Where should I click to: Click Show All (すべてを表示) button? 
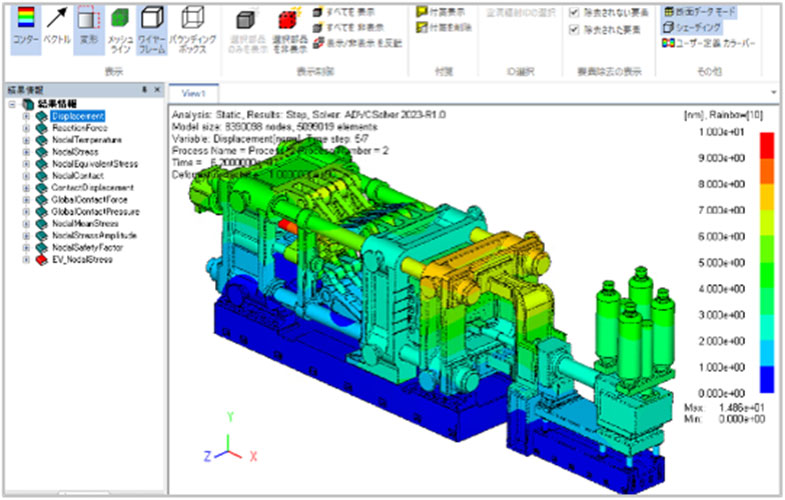click(344, 15)
